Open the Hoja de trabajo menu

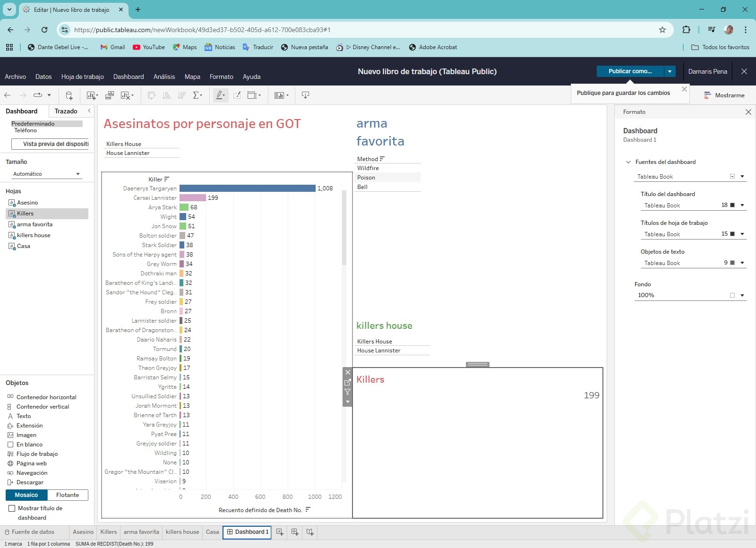click(x=83, y=77)
